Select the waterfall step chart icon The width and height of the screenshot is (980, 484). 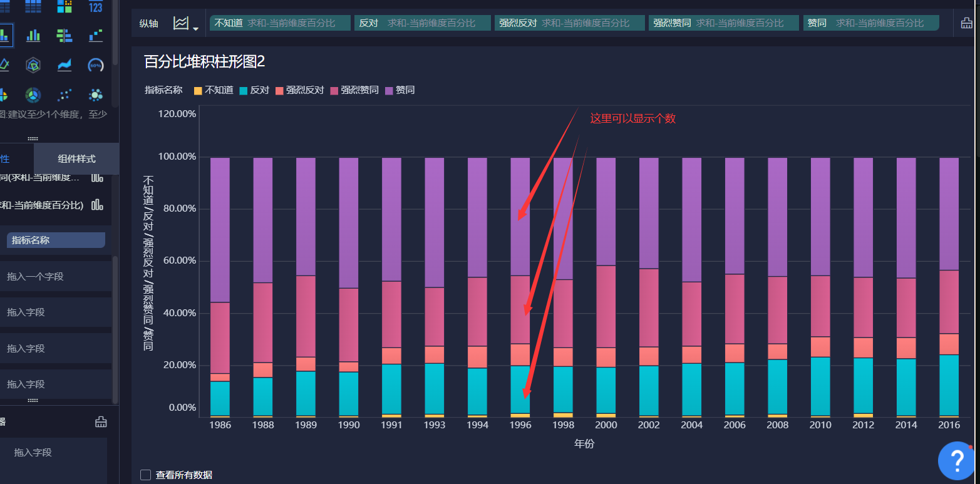[x=95, y=36]
